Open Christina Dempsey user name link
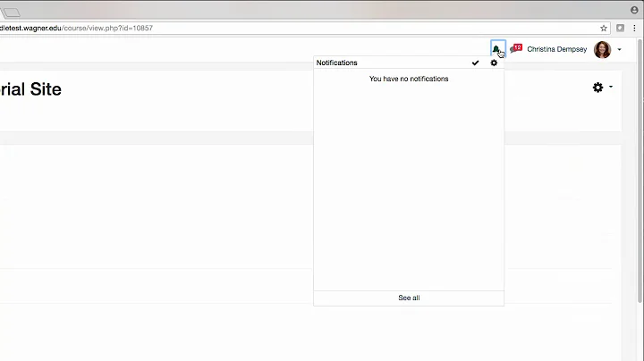Screen dimensions: 644x361 (556, 49)
